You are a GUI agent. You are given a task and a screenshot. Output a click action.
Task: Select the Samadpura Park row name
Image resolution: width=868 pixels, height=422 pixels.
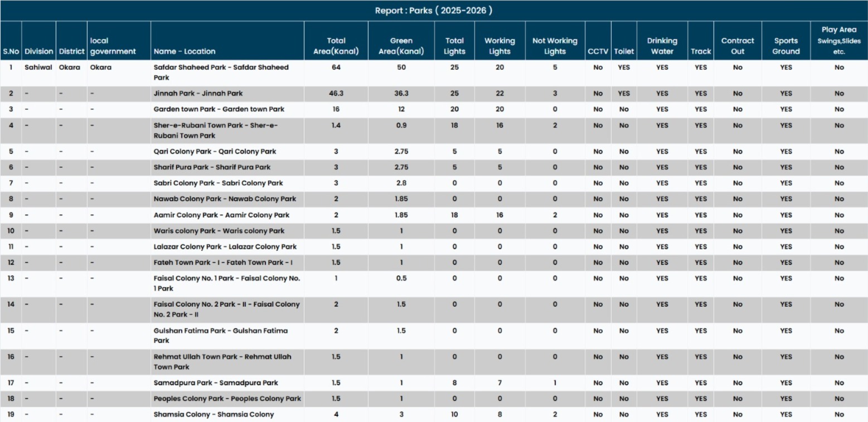[x=215, y=383]
